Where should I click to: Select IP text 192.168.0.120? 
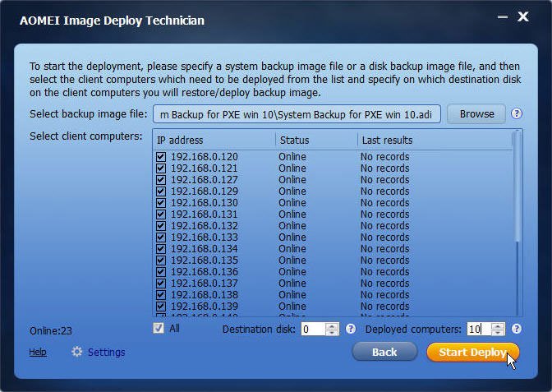(205, 157)
